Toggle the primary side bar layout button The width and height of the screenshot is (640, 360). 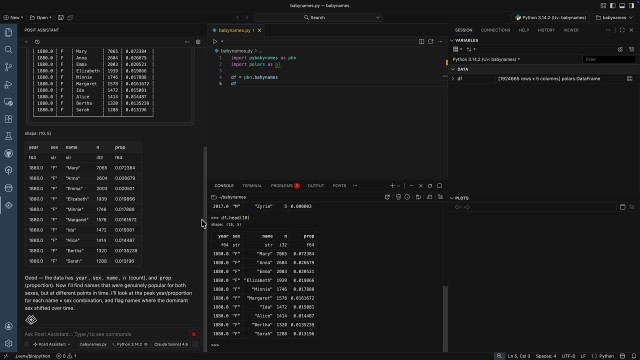(x=613, y=6)
